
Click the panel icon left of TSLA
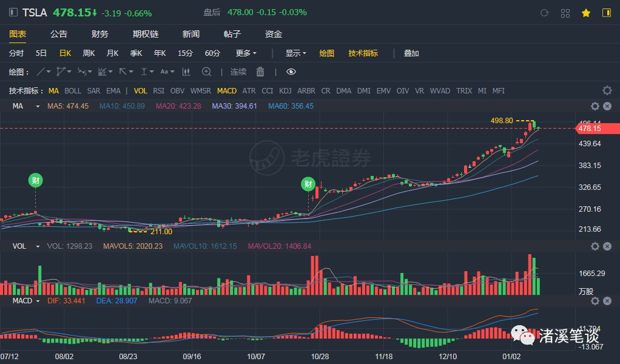pos(13,12)
